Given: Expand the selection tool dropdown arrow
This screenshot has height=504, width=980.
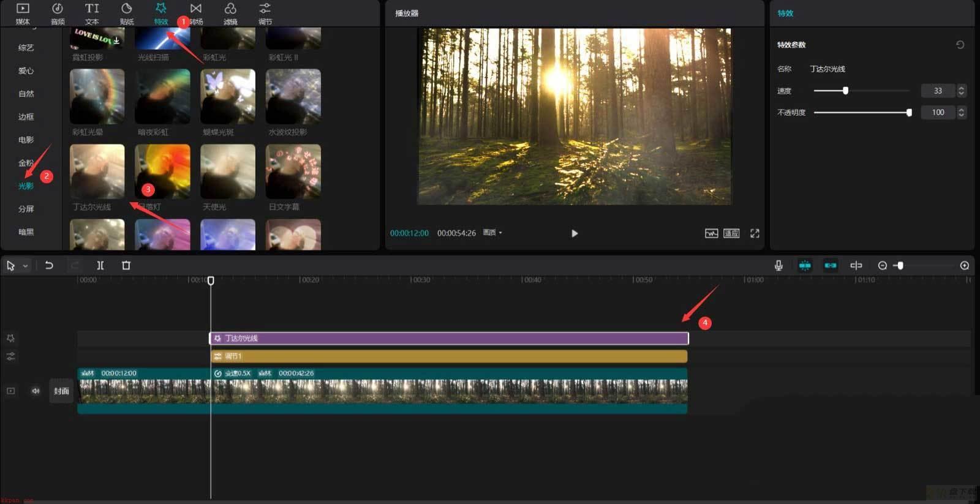Looking at the screenshot, I should (x=25, y=266).
